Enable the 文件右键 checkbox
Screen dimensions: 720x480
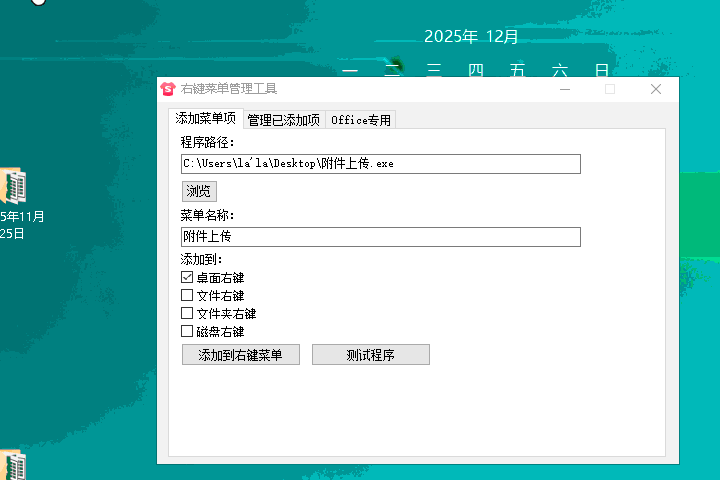[187, 295]
